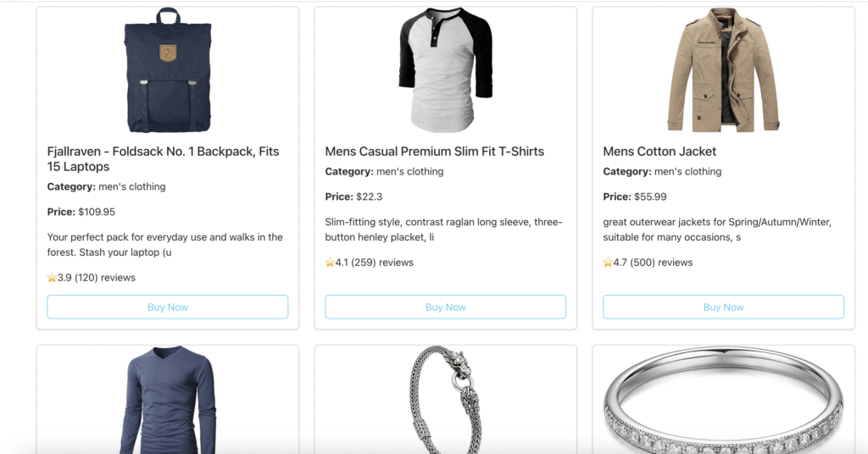
Task: Click the star icon beside the 4.7 rating
Action: [608, 263]
